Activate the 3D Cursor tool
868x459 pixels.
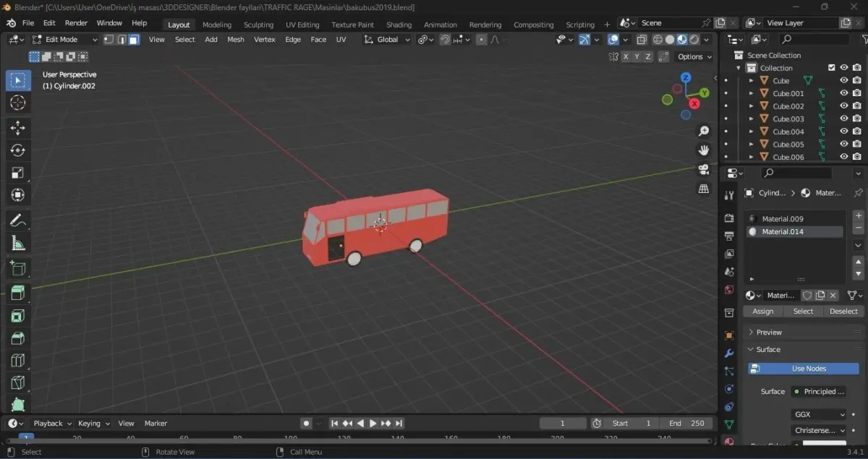(x=18, y=103)
